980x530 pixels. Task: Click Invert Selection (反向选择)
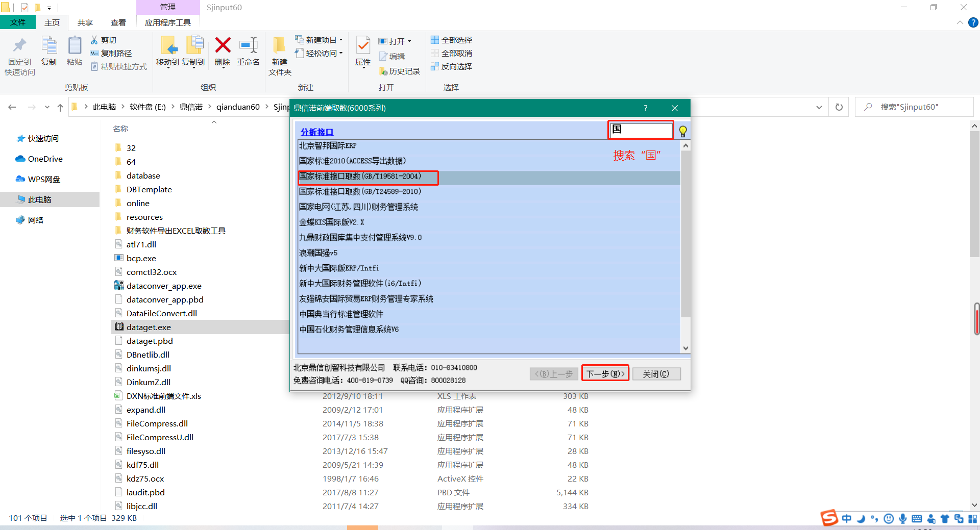(x=452, y=66)
